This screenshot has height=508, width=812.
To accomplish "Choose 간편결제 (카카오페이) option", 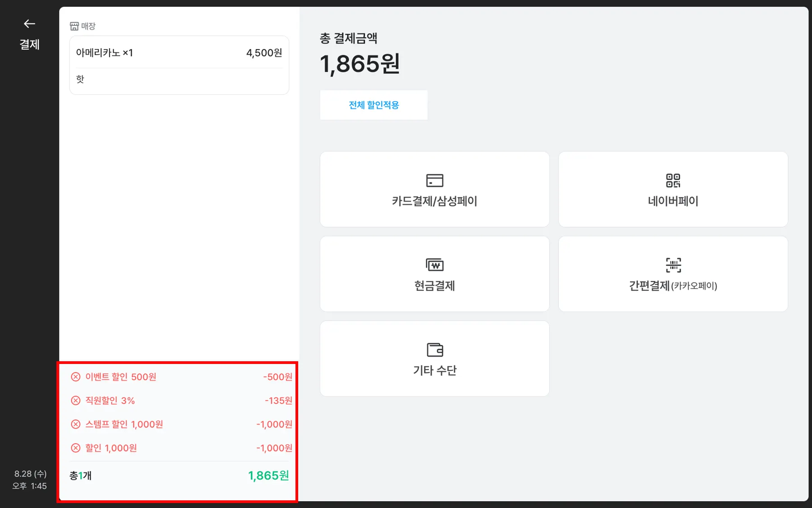I will 673,285.
